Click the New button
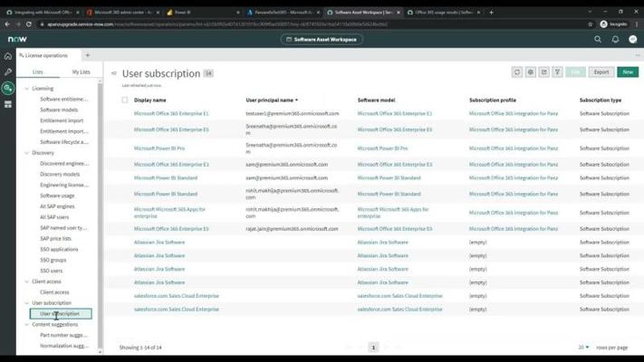This screenshot has height=362, width=644. pos(628,71)
